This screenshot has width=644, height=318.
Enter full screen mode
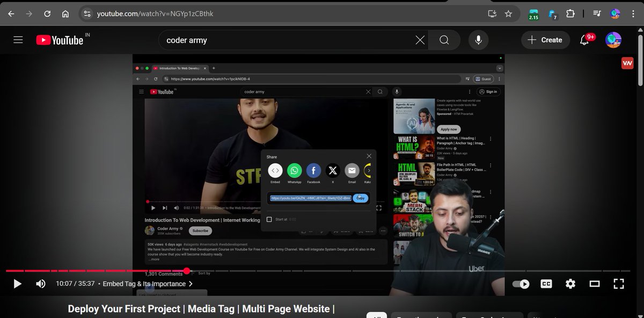pyautogui.click(x=618, y=284)
